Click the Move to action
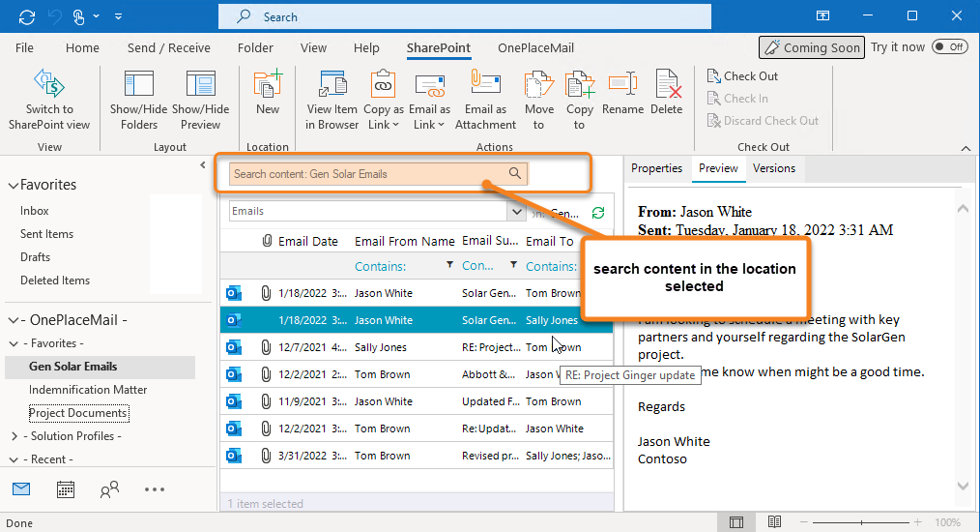Viewport: 980px width, 532px height. pos(538,100)
